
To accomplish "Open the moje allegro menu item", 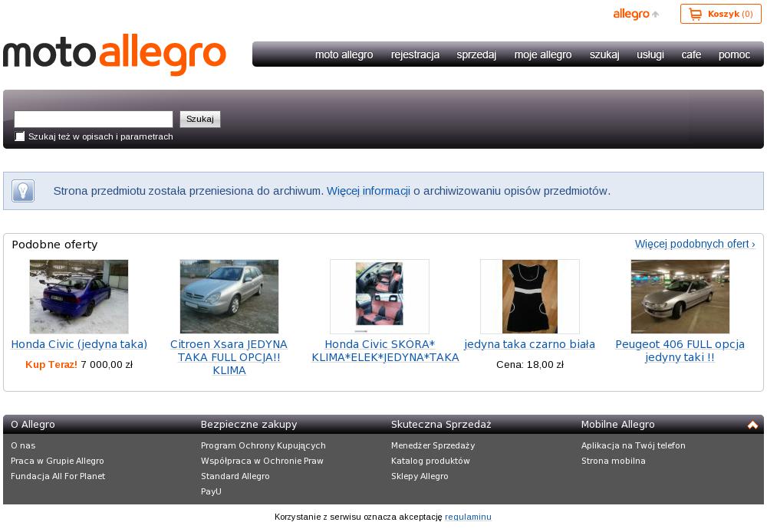I will point(543,54).
